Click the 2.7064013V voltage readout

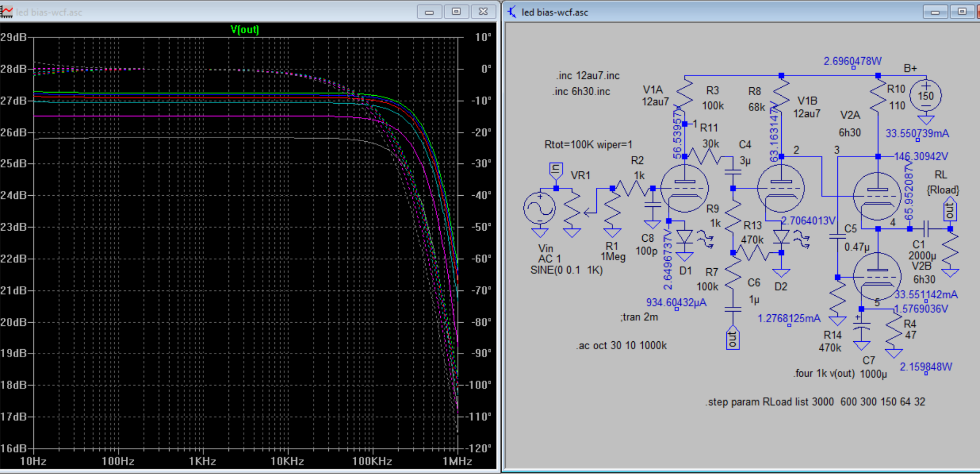(x=808, y=221)
